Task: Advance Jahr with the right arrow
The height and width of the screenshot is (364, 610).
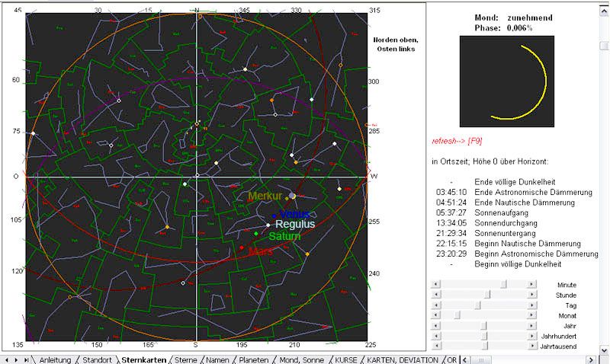Action: 532,326
